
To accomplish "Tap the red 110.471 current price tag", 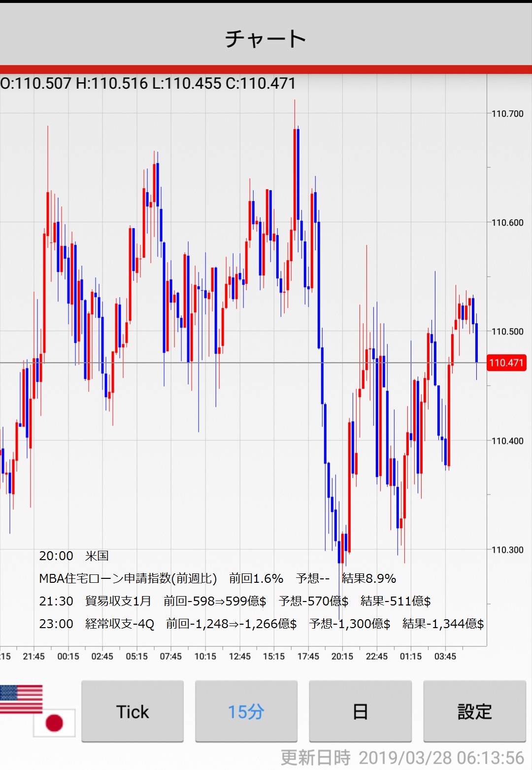I will [506, 363].
